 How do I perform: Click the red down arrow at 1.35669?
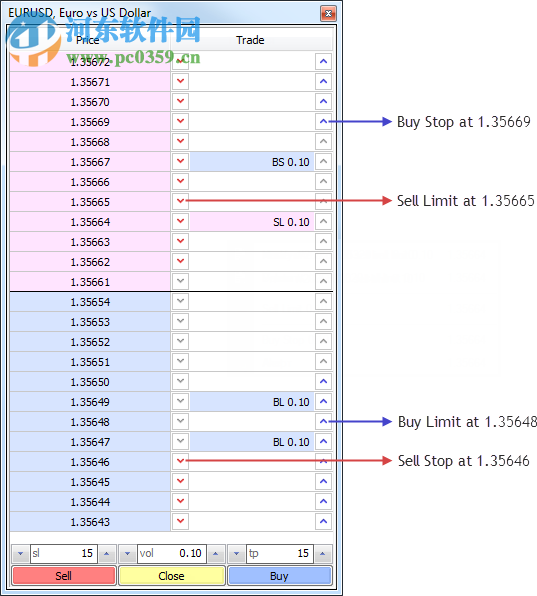coord(181,122)
